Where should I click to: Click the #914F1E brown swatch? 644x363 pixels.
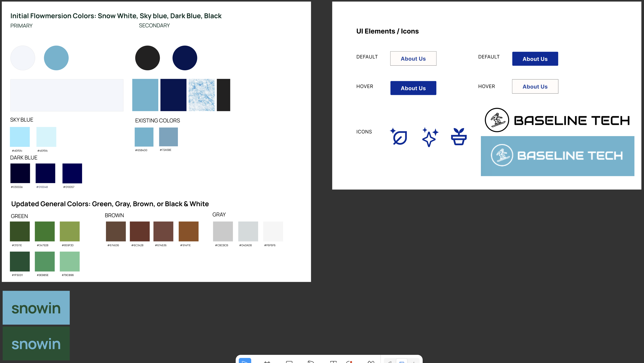pyautogui.click(x=189, y=231)
